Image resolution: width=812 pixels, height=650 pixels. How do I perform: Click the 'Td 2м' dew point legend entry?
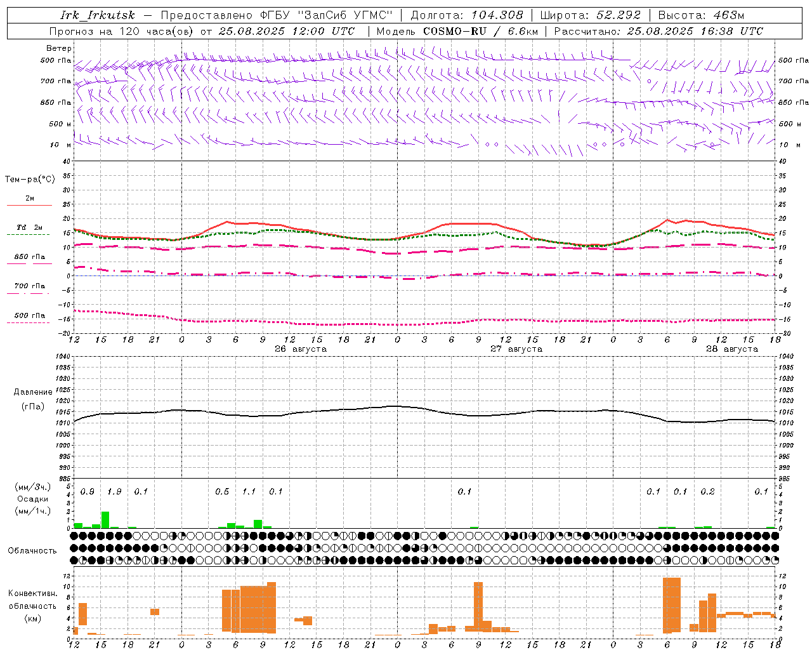29,227
